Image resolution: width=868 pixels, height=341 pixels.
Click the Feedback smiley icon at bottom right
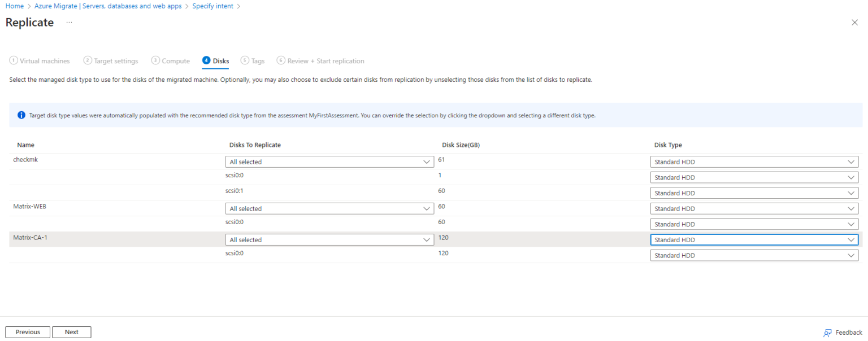point(827,333)
